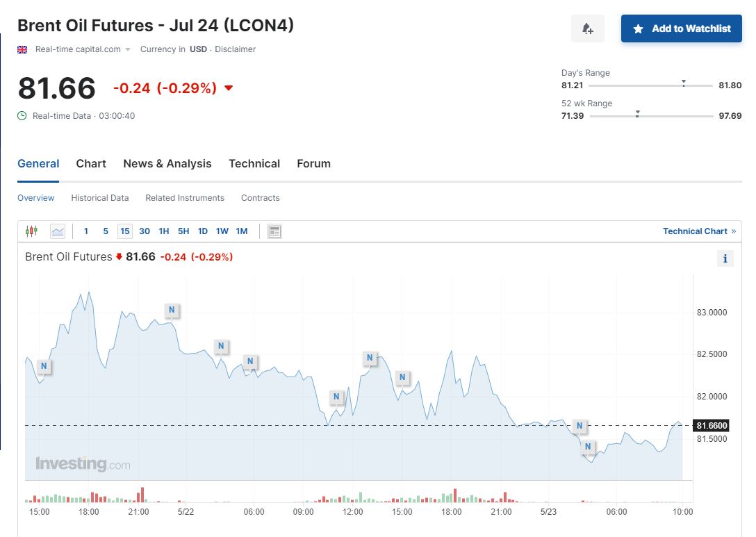
Task: Select the 15 minute interval
Action: 125,231
